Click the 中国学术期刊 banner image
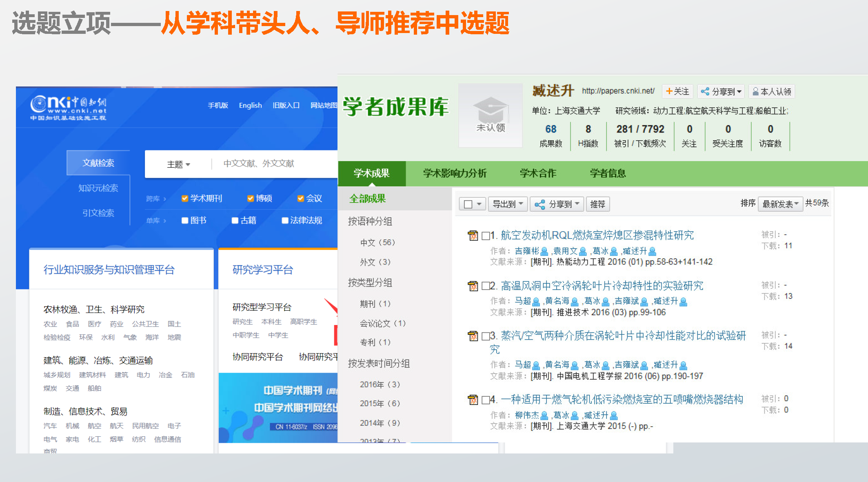 [x=278, y=407]
